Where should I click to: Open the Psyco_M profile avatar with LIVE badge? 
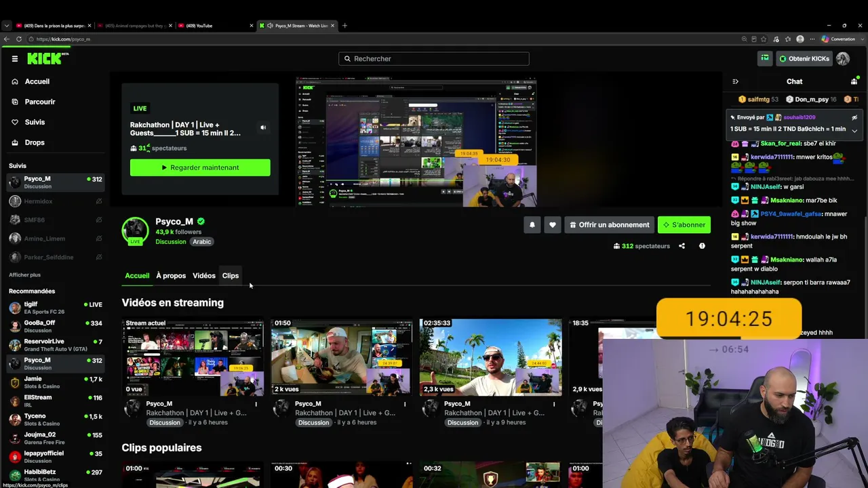click(135, 230)
